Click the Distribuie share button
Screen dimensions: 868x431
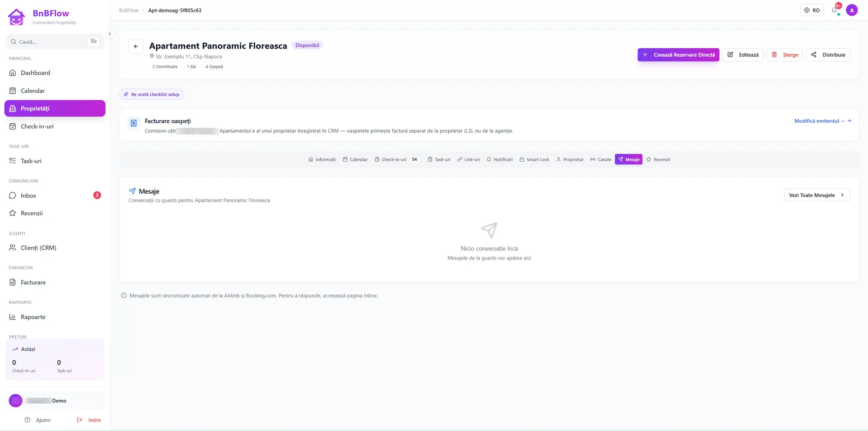coord(828,55)
